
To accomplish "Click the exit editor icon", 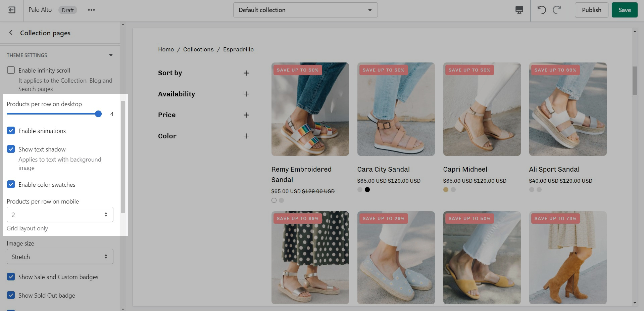I will point(12,10).
